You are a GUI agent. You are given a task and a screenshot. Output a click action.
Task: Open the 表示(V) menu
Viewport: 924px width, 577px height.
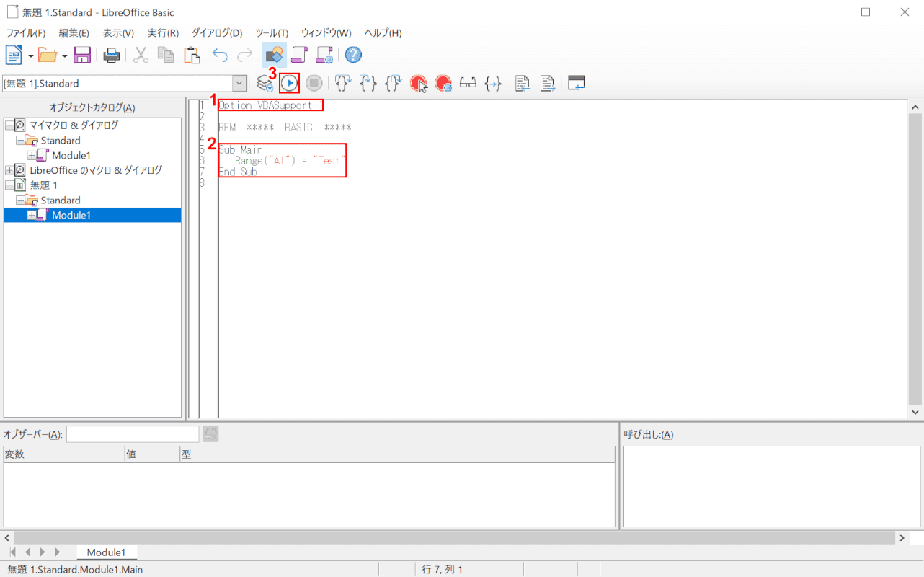[x=118, y=33]
